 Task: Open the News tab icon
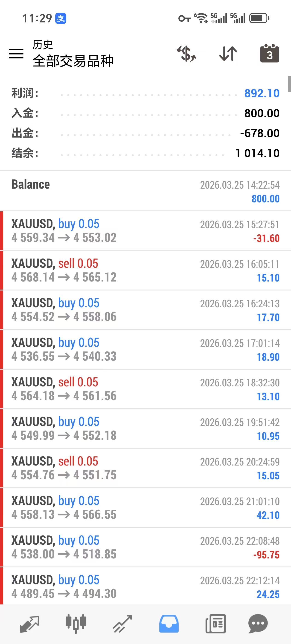[215, 624]
